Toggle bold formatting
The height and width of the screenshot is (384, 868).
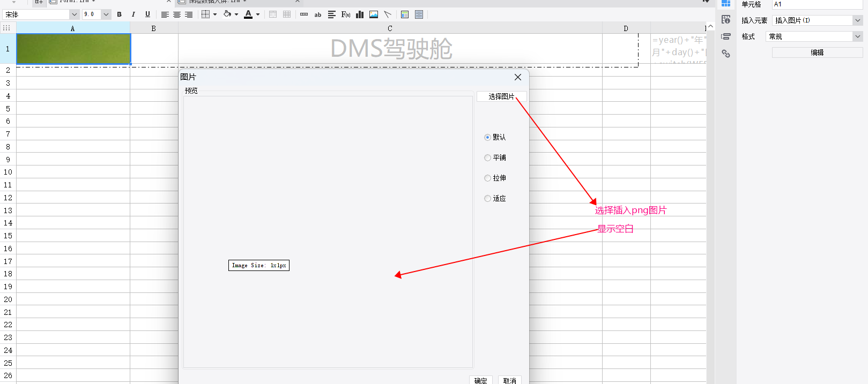coord(119,14)
